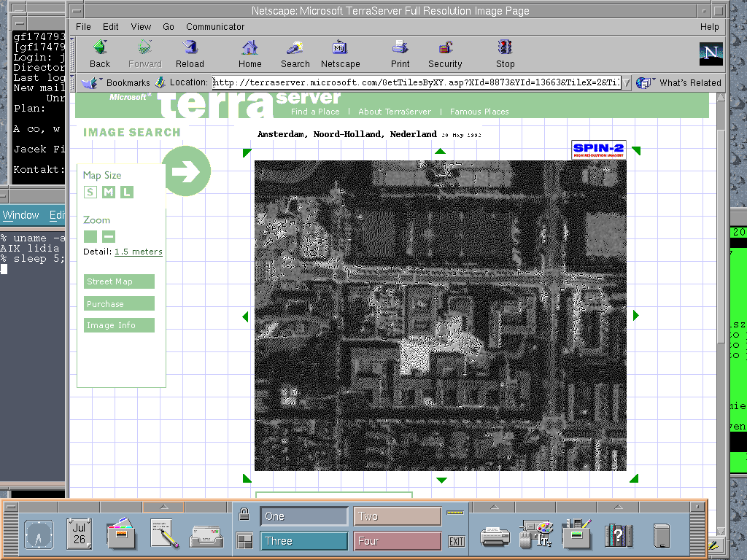This screenshot has height=560, width=747.
Task: Open the Jul 26 calendar icon
Action: [79, 534]
